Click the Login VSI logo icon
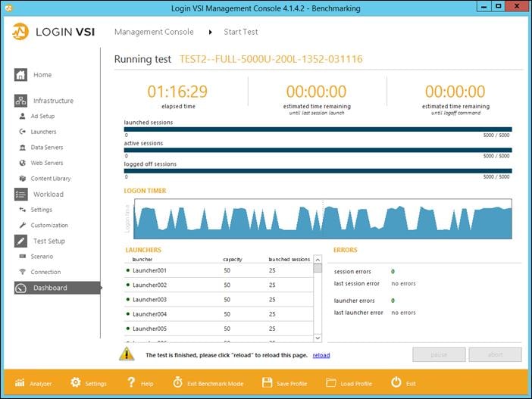 coord(20,32)
